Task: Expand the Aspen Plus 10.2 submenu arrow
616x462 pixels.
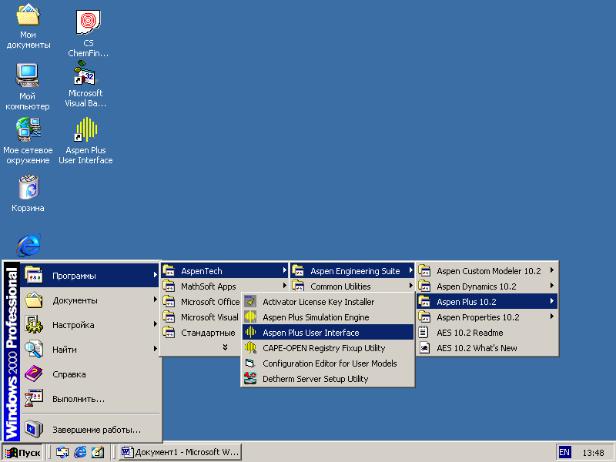Action: click(552, 301)
